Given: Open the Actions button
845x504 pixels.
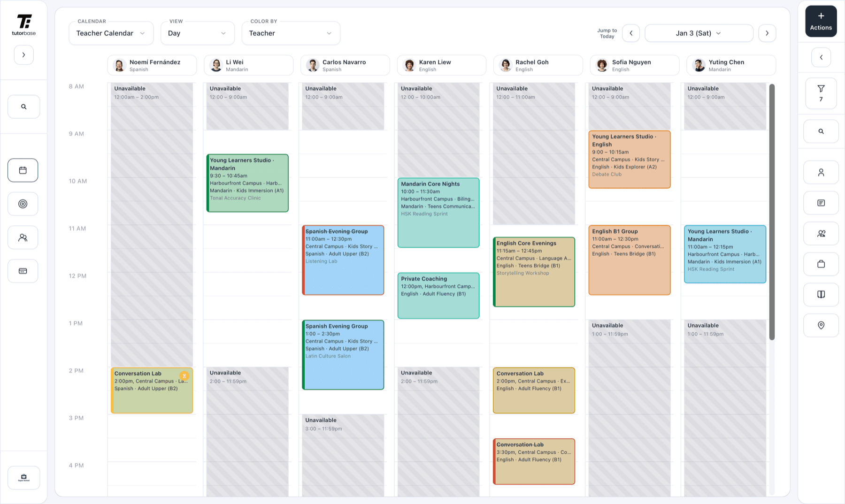Looking at the screenshot, I should pyautogui.click(x=821, y=21).
